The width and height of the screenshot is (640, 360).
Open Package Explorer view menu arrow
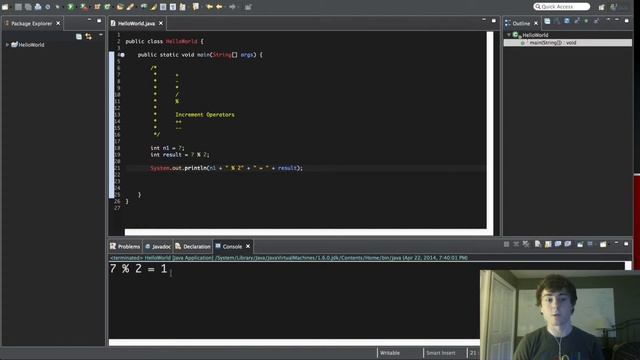101,36
